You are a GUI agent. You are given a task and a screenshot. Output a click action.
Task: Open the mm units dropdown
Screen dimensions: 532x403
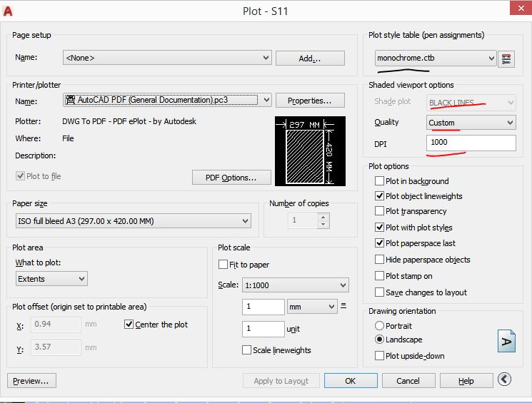pos(312,307)
